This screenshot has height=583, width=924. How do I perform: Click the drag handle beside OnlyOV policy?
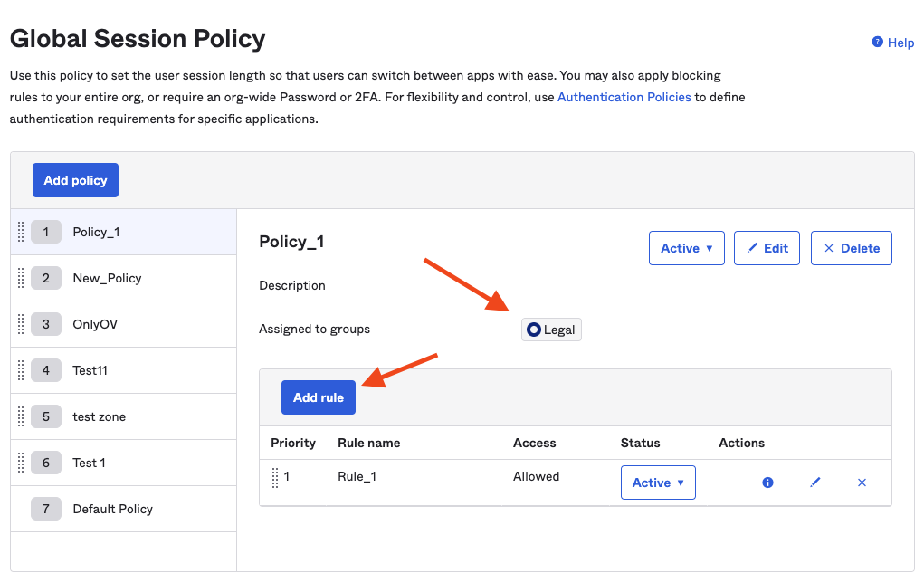(x=21, y=324)
